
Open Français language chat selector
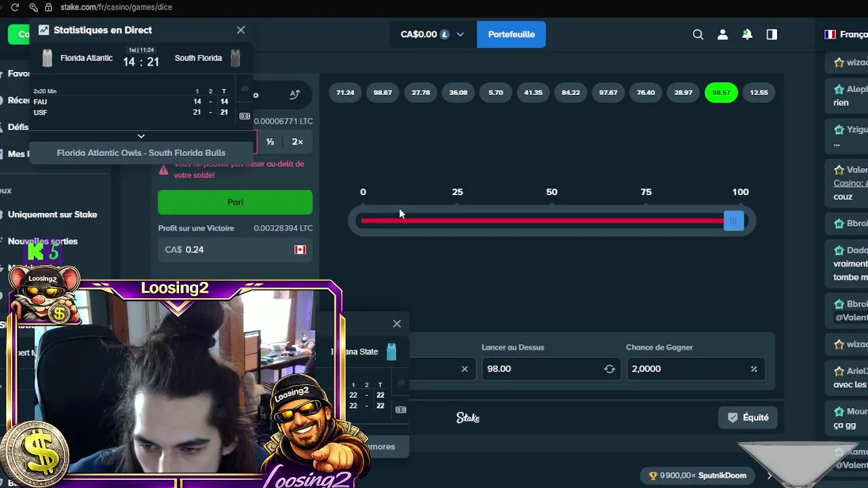846,35
